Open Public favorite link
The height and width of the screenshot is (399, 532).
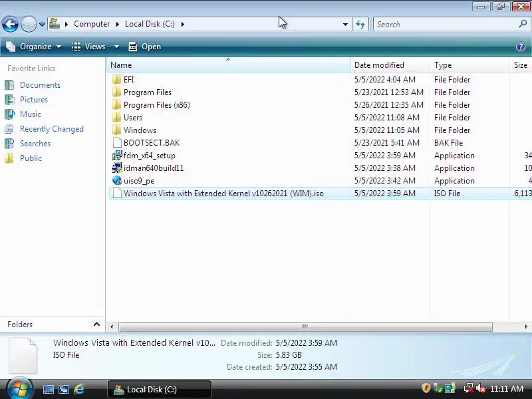[x=31, y=158]
